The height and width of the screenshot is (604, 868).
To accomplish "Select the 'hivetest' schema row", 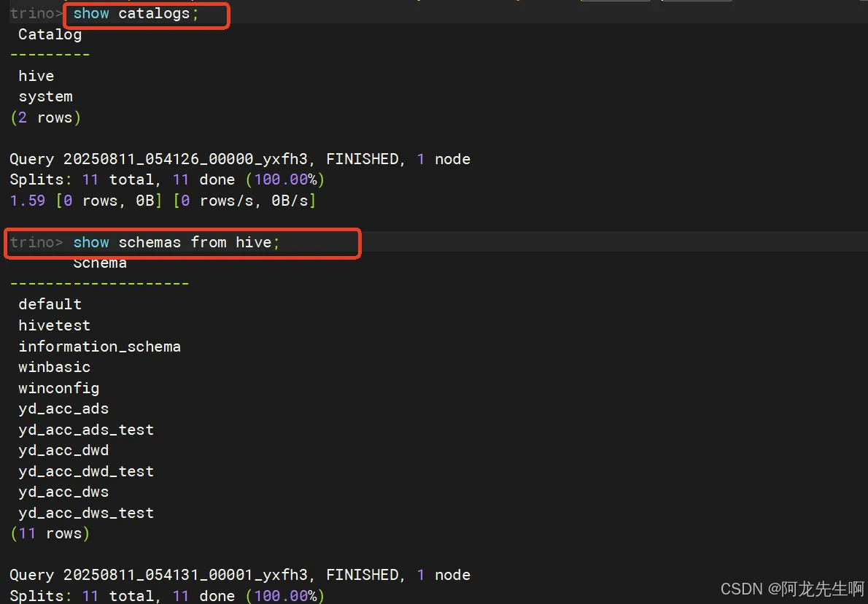I will click(x=54, y=325).
